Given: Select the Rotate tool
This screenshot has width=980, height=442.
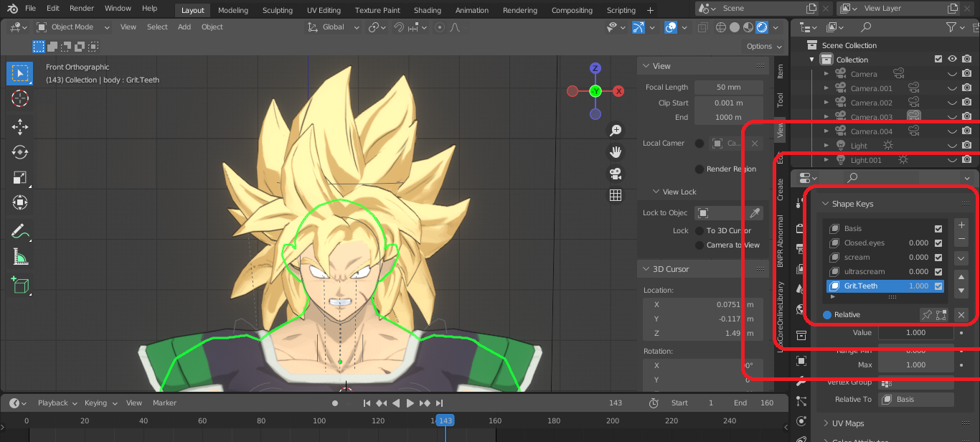Looking at the screenshot, I should pos(20,152).
